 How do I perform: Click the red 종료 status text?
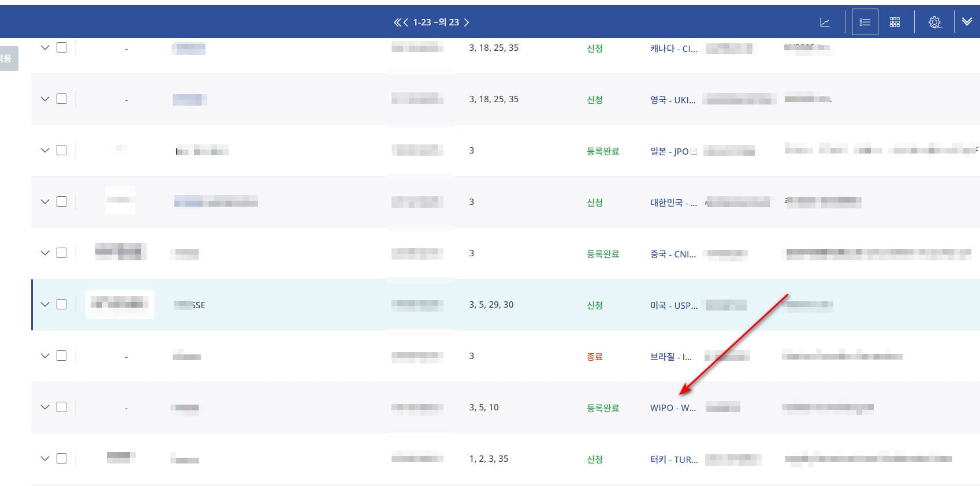pos(594,357)
